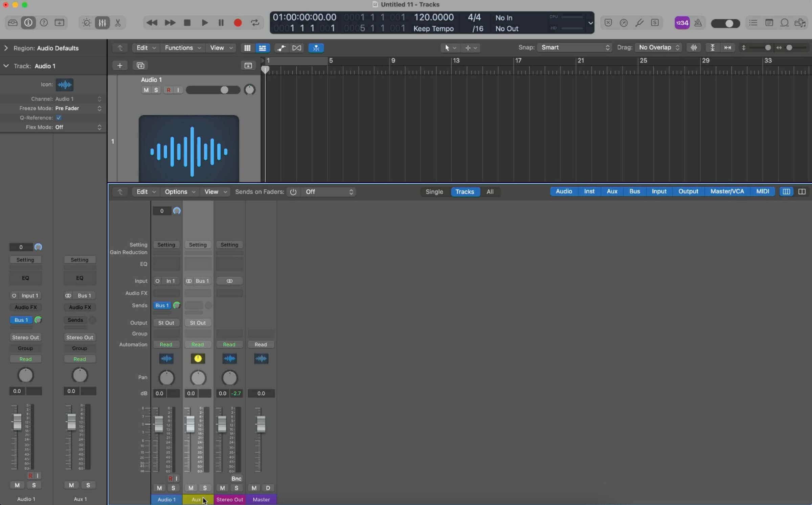The height and width of the screenshot is (505, 812).
Task: Click the Duplicate Track icon
Action: click(140, 66)
